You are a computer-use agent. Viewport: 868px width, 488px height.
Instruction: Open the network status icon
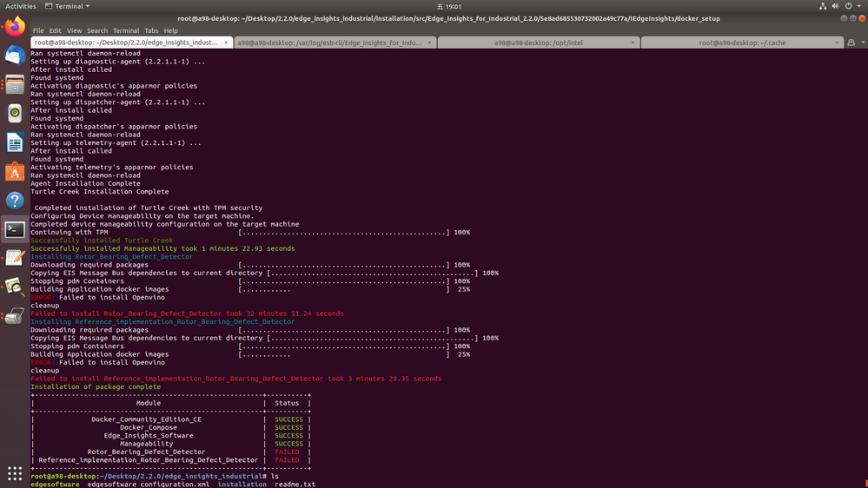click(823, 6)
